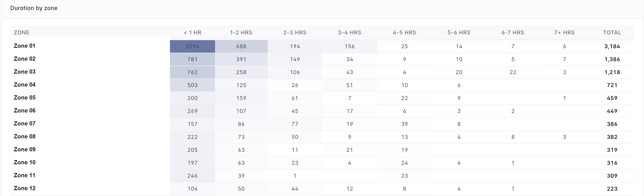Select the 781 cell for Zone 02
The width and height of the screenshot is (644, 196).
pyautogui.click(x=192, y=59)
